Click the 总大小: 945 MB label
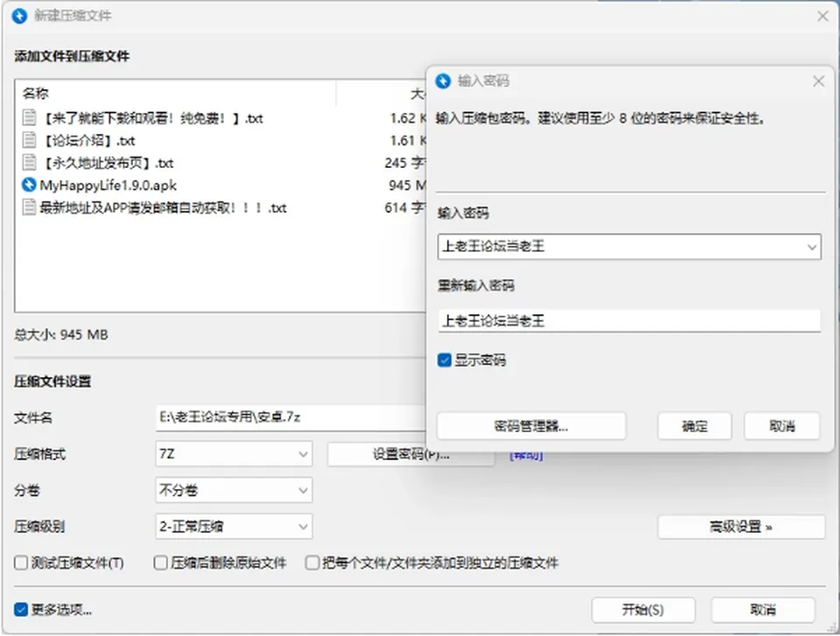Image resolution: width=840 pixels, height=636 pixels. click(61, 335)
